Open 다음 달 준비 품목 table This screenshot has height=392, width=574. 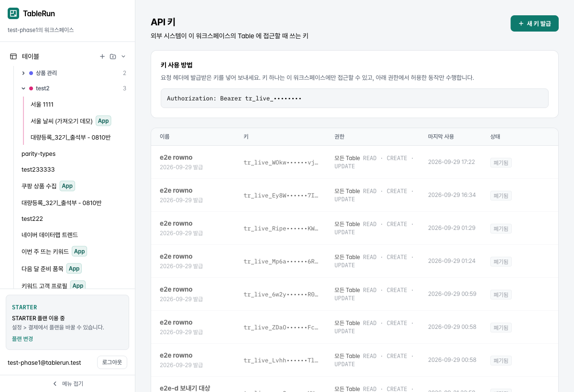[x=43, y=269]
